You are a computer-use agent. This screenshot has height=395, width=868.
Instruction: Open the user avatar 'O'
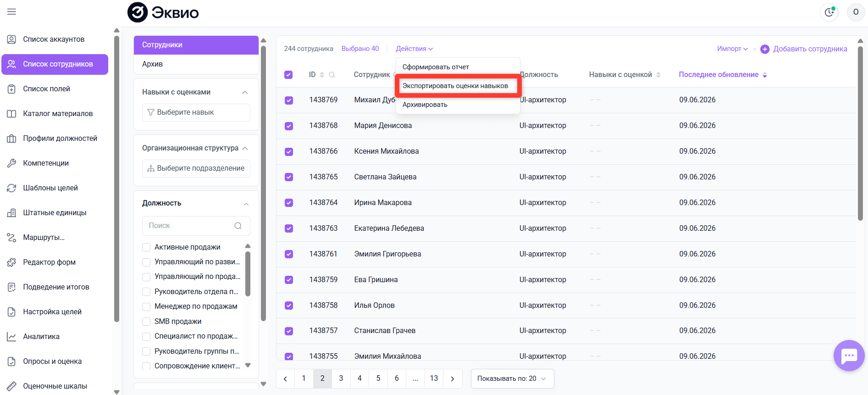(856, 12)
